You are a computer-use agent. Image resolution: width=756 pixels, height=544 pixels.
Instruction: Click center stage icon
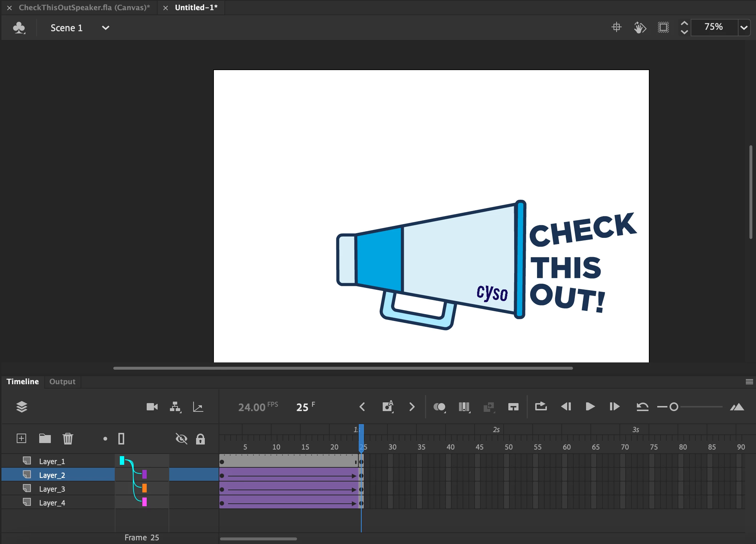[x=616, y=27]
